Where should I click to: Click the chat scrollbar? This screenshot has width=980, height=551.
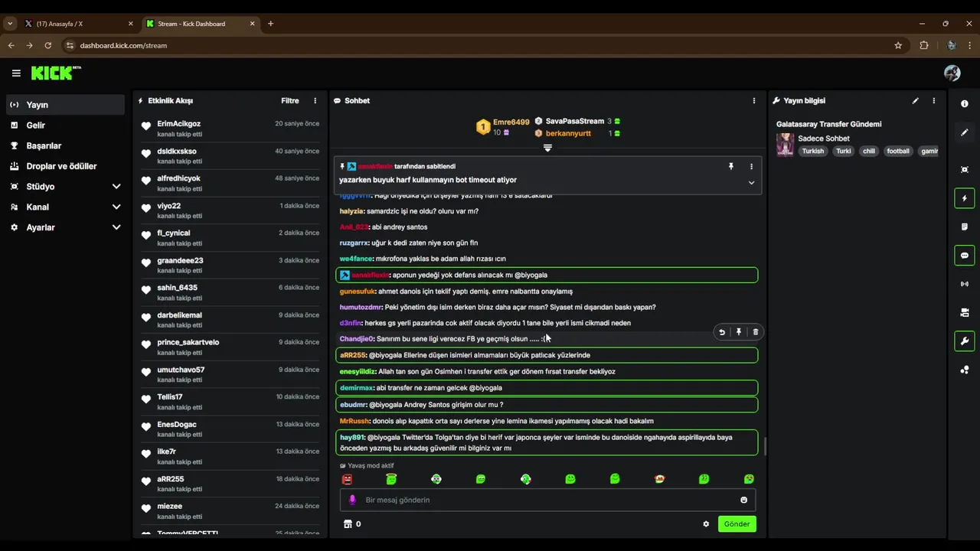[x=765, y=445]
